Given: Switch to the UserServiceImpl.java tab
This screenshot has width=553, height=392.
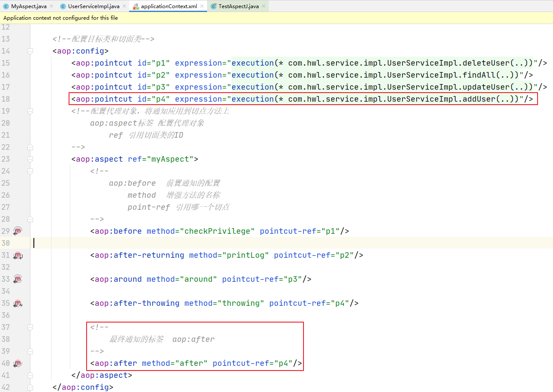Looking at the screenshot, I should point(93,6).
